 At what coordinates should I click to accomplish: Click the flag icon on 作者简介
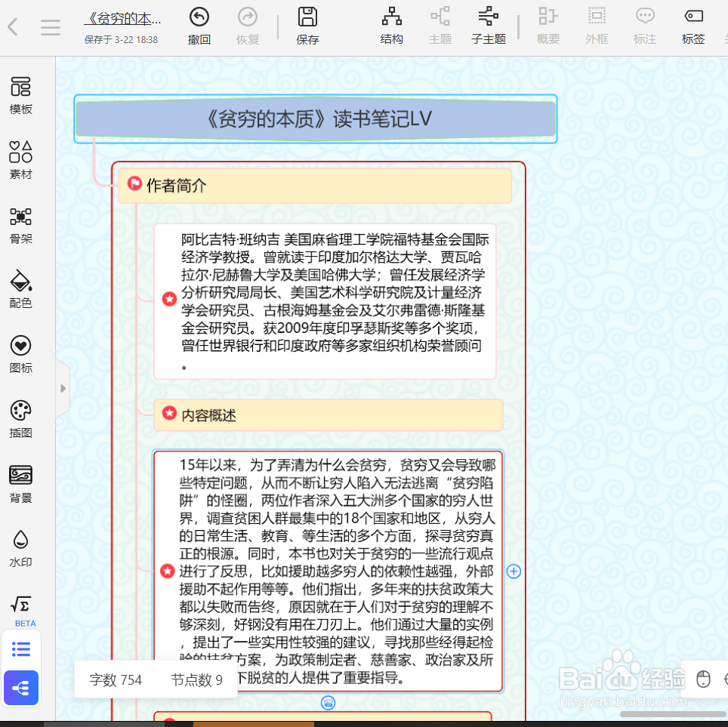click(x=134, y=184)
